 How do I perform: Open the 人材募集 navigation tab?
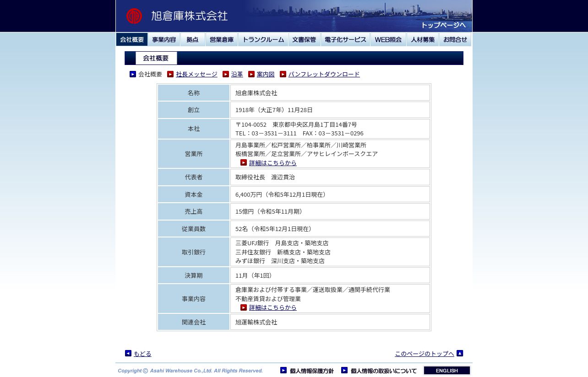423,39
